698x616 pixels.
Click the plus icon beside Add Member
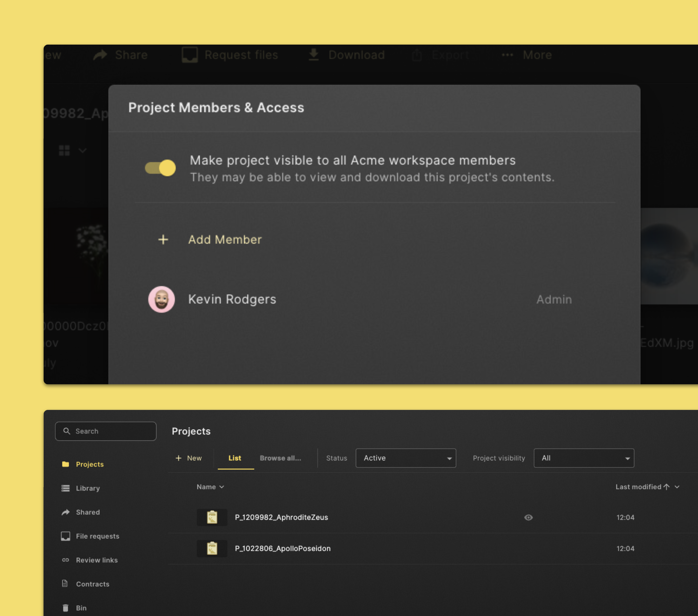(x=163, y=240)
